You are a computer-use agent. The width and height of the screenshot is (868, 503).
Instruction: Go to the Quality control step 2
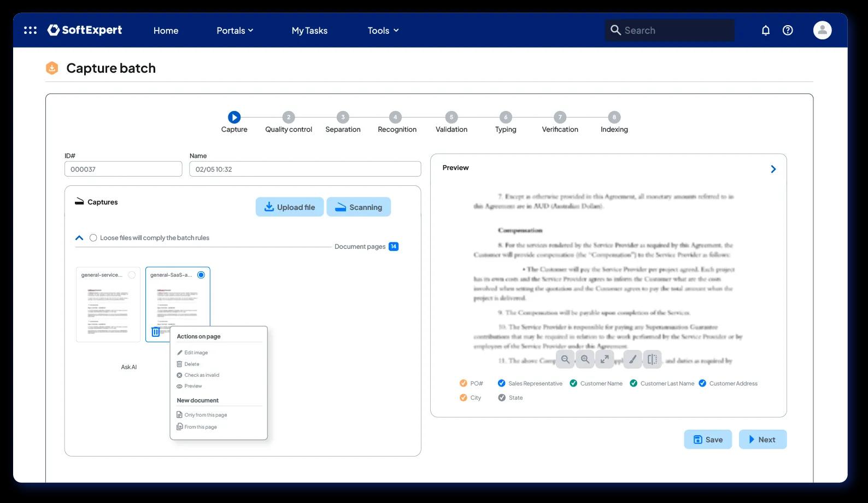[x=289, y=117]
